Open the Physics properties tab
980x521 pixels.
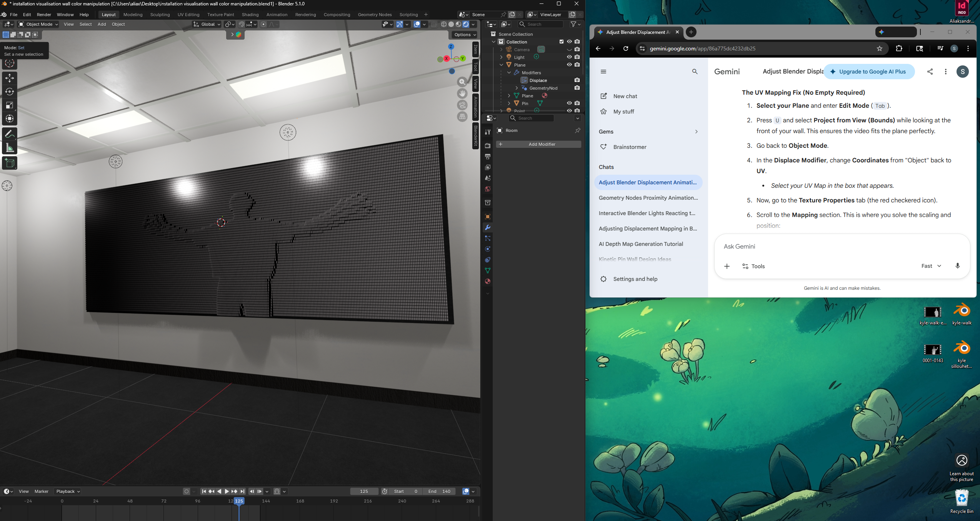(x=488, y=249)
